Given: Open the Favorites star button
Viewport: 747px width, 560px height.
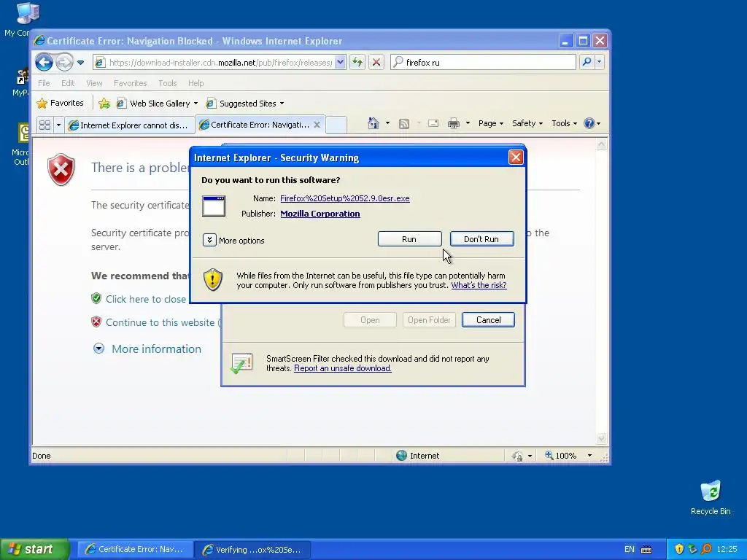Looking at the screenshot, I should [60, 104].
